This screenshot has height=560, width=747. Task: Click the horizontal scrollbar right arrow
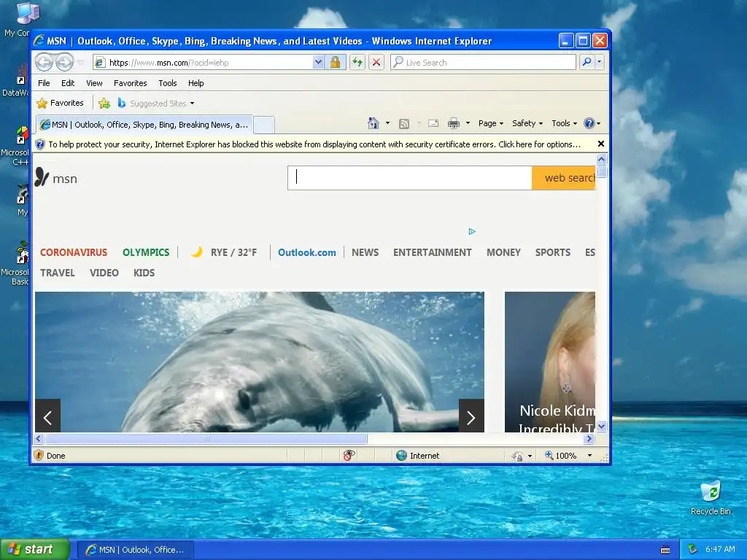point(589,438)
